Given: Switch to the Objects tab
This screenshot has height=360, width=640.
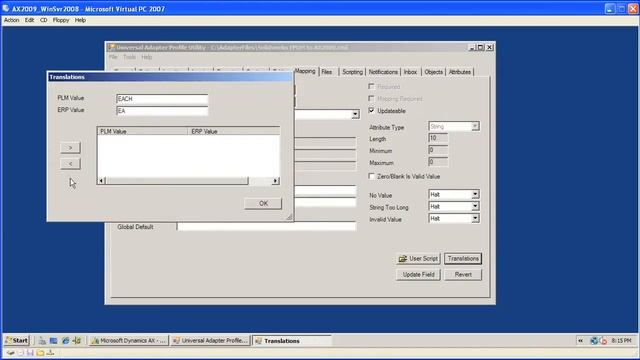Looking at the screenshot, I should click(x=433, y=72).
